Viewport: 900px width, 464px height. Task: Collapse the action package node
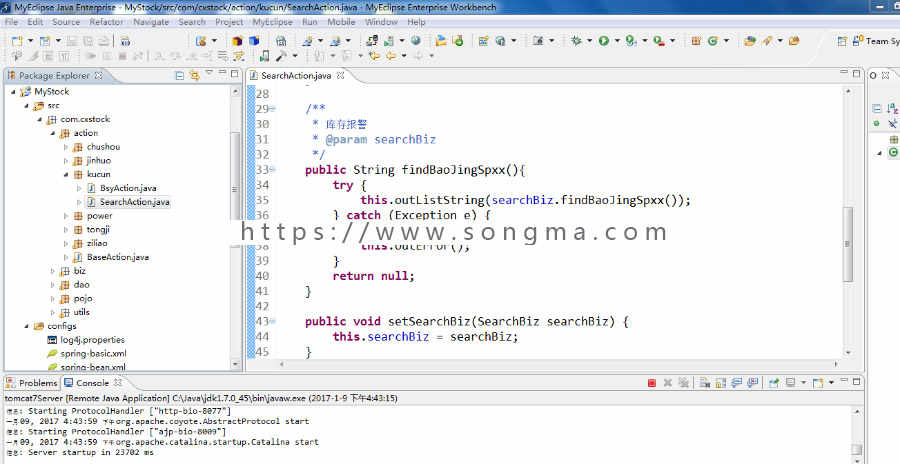[53, 133]
